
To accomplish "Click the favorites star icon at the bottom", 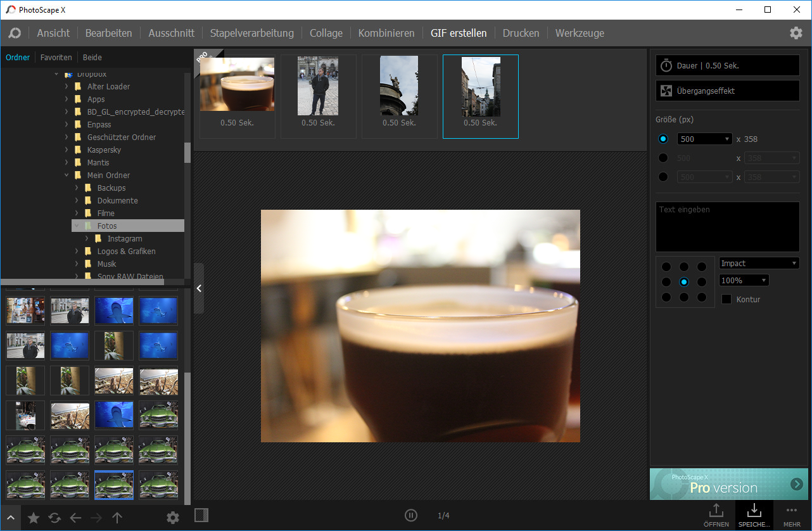I will click(x=33, y=517).
